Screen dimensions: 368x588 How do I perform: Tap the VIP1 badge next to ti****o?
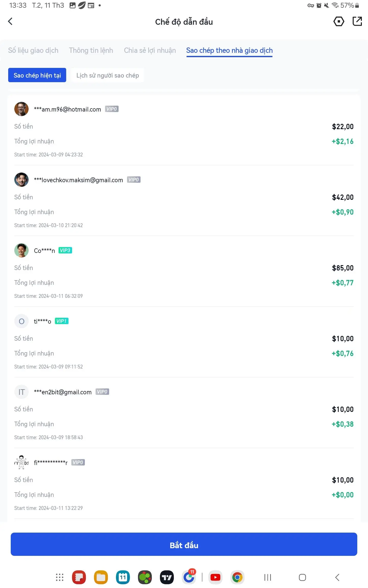62,321
